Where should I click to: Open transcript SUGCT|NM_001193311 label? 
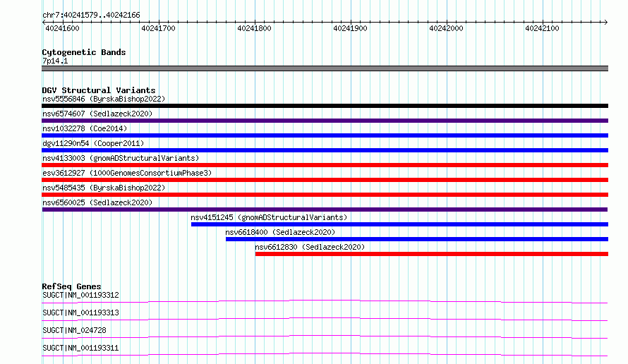pos(80,348)
